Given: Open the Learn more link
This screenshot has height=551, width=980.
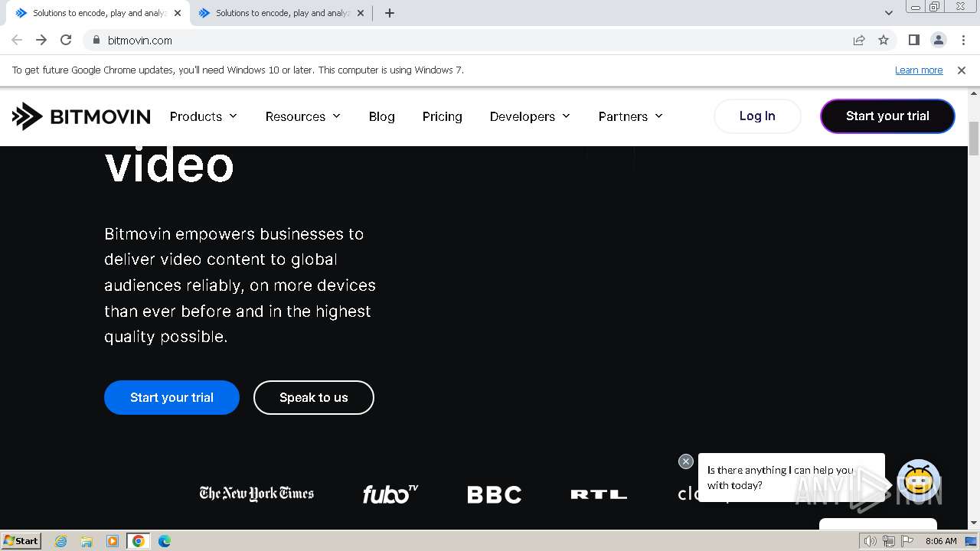Looking at the screenshot, I should pos(919,70).
